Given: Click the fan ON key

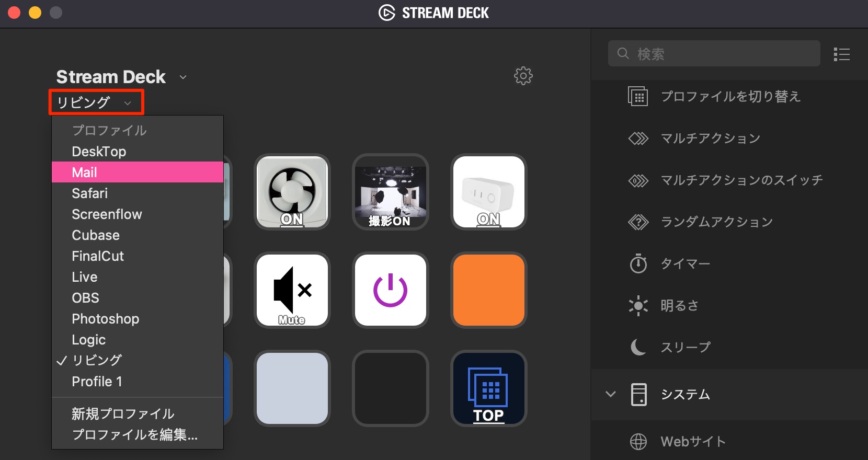Looking at the screenshot, I should 292,192.
